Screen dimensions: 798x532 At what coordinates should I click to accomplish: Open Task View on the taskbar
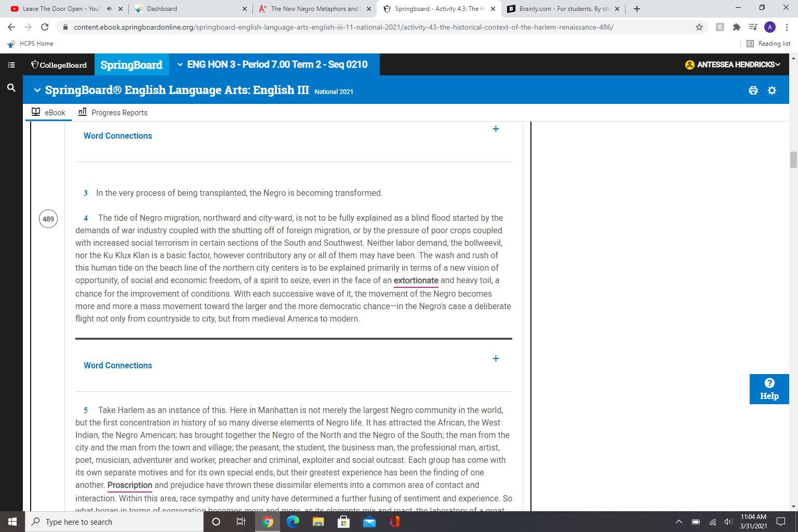pos(241,522)
